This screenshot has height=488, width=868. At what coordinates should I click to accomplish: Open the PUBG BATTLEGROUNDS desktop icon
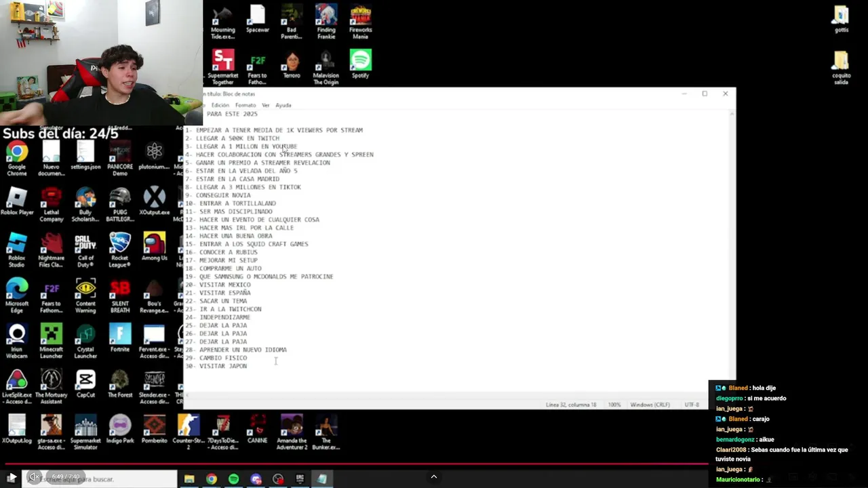pos(120,205)
